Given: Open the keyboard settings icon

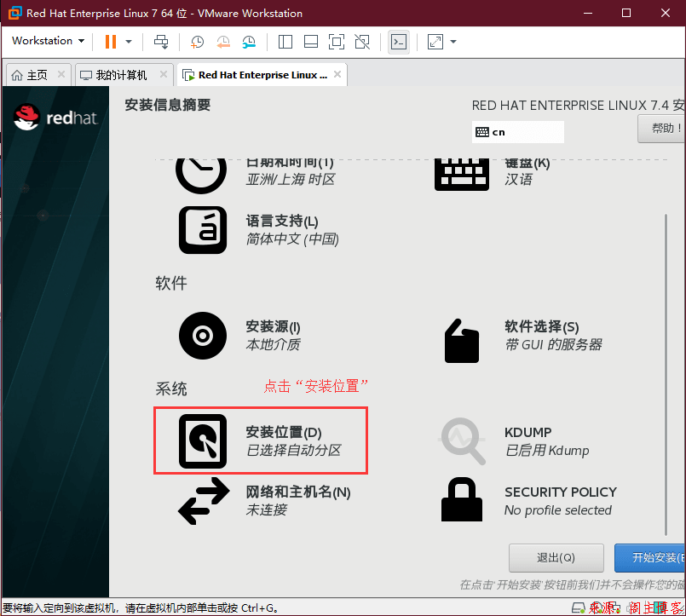Looking at the screenshot, I should coord(462,174).
